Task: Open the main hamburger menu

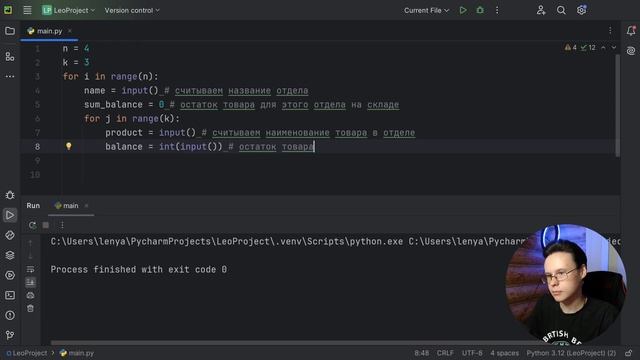Action: click(x=27, y=10)
